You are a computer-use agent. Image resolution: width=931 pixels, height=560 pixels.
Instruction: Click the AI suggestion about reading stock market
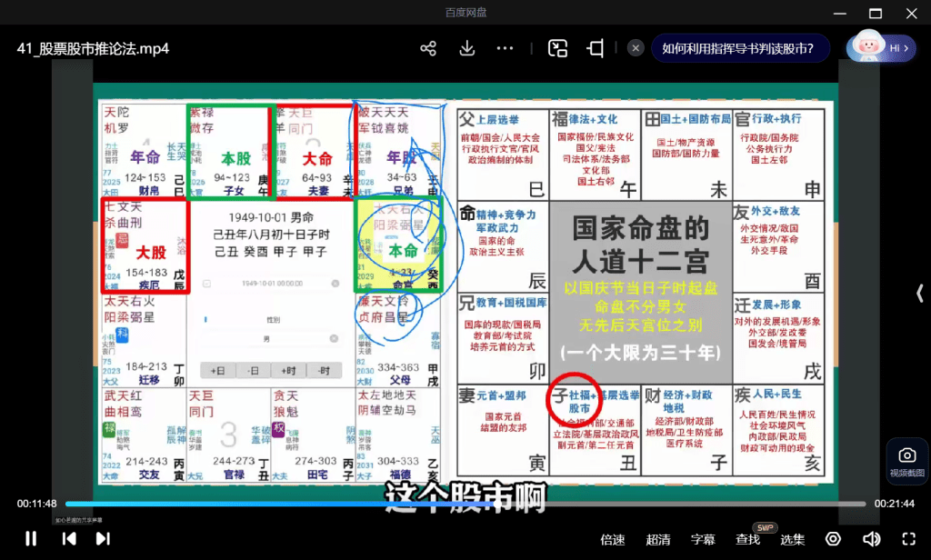coord(737,48)
